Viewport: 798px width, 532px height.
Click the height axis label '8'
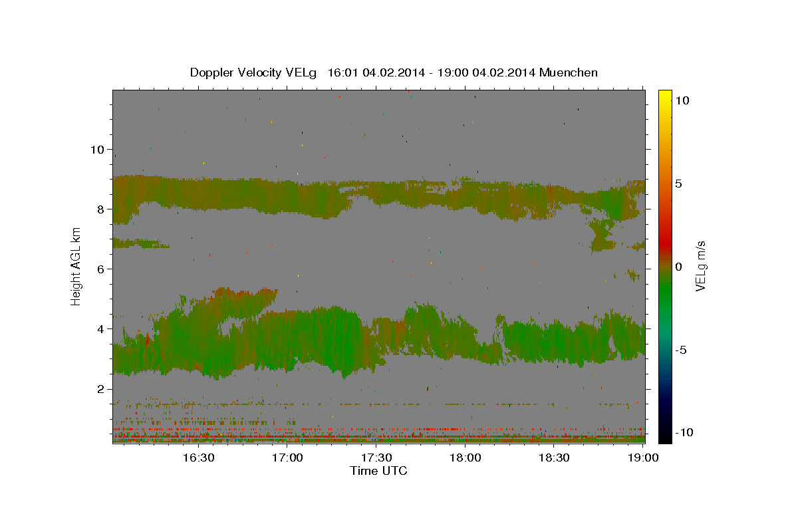[100, 209]
